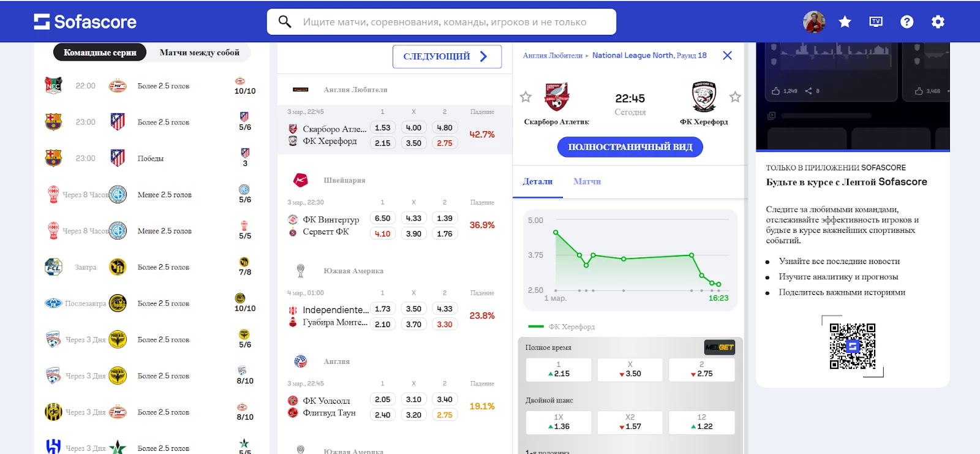Click Barcelona crest in 23:00 Победы row
980x454 pixels.
pyautogui.click(x=54, y=158)
